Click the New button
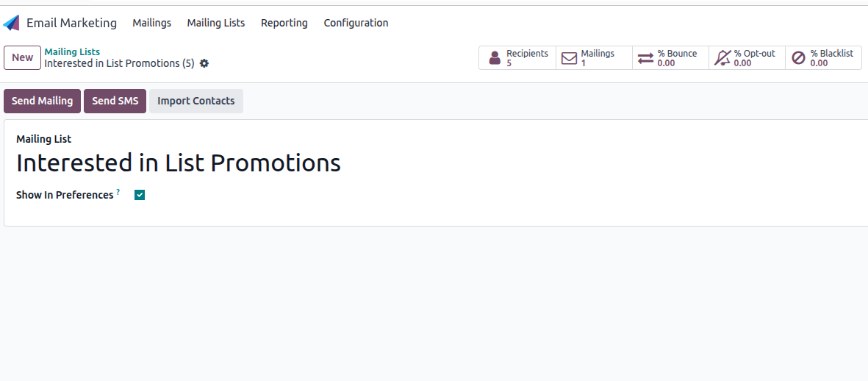 pyautogui.click(x=22, y=57)
